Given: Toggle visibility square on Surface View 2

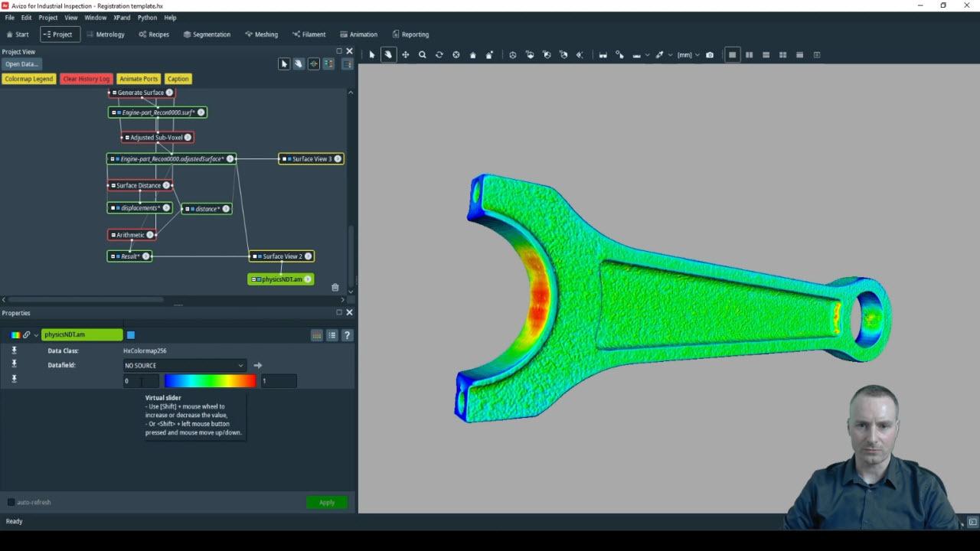Looking at the screenshot, I should tap(256, 256).
